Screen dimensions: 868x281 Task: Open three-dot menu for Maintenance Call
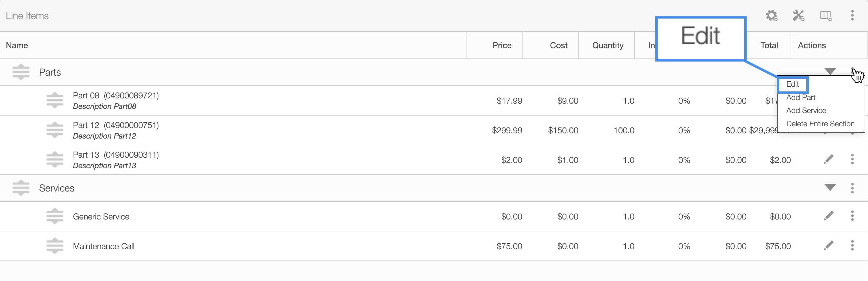852,245
